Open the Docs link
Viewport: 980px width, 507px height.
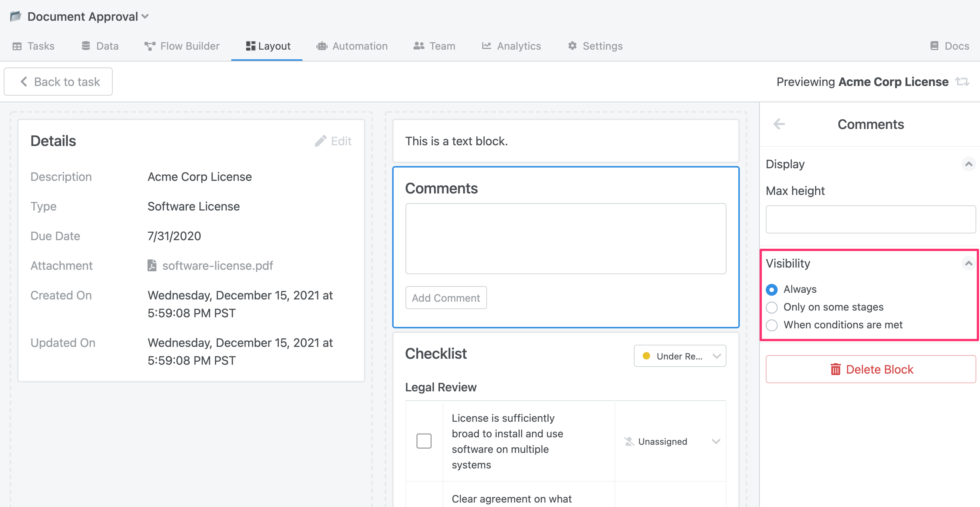click(x=950, y=46)
